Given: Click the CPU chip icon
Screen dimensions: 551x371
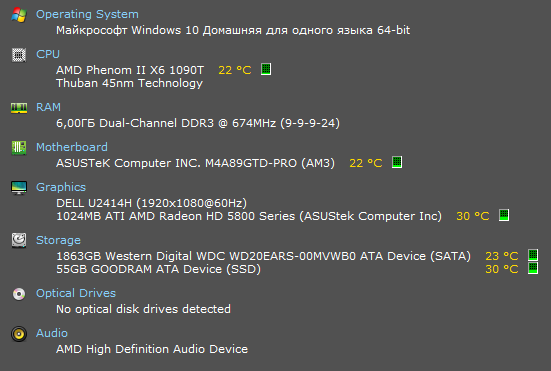Looking at the screenshot, I should click(x=19, y=55).
